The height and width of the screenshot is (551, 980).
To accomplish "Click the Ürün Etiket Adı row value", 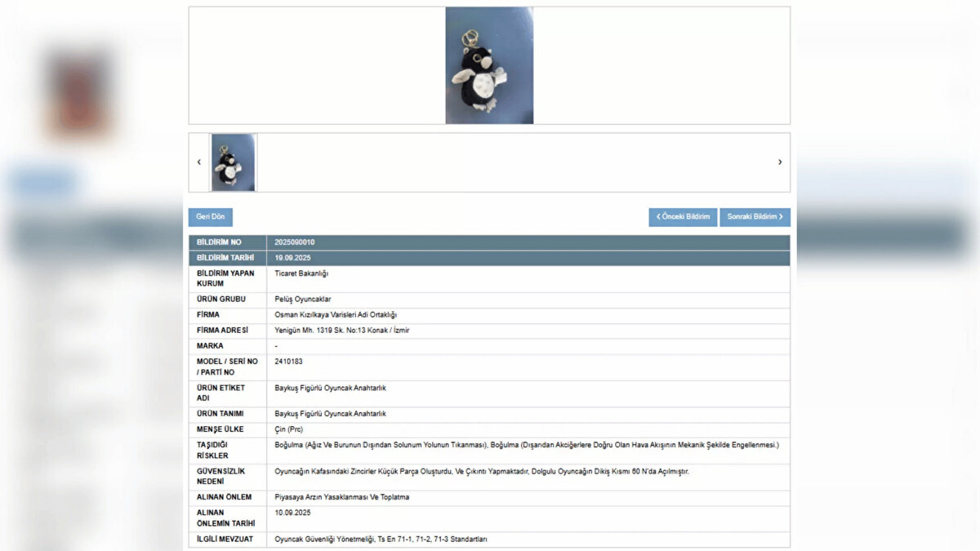I will click(x=330, y=388).
